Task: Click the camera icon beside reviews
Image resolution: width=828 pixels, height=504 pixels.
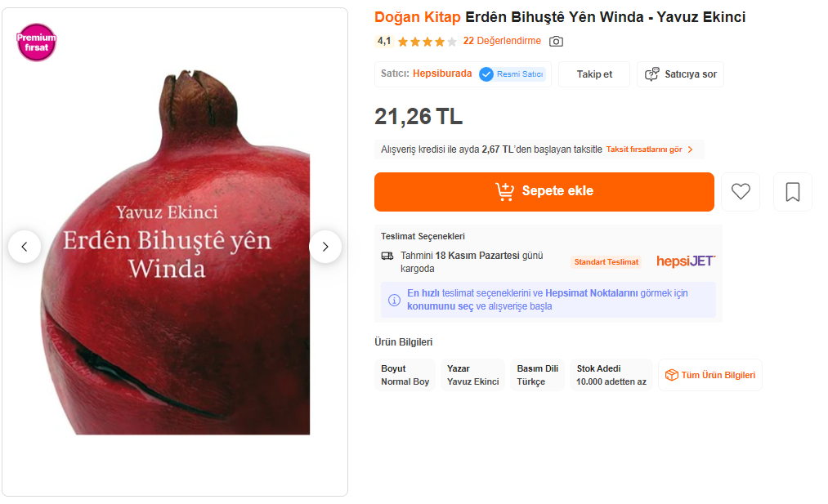Action: tap(556, 41)
